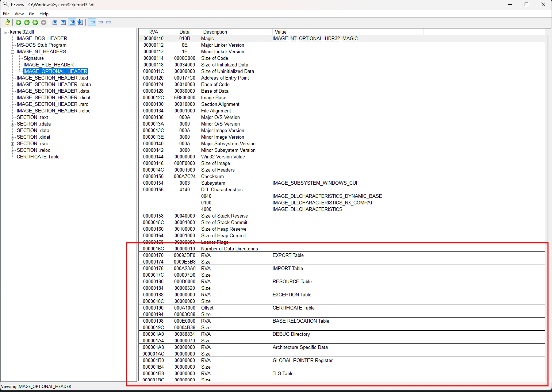Go back with green left arrow
552x392 pixels.
(35, 22)
